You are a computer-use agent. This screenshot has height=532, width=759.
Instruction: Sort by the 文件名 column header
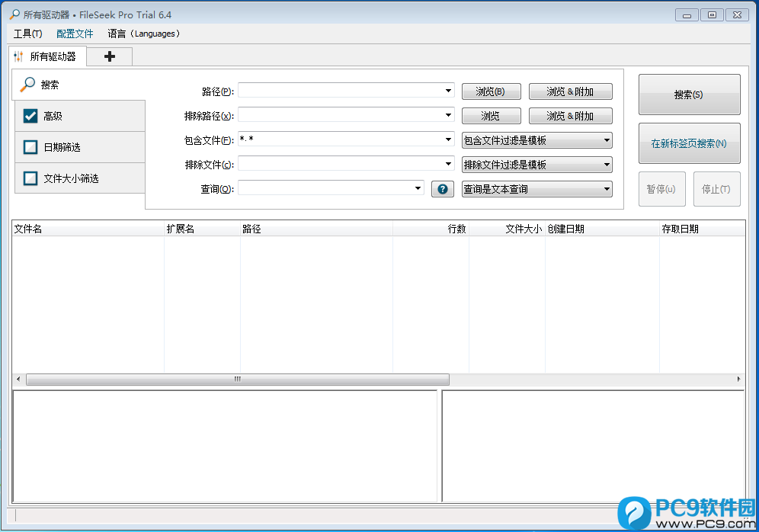pos(88,229)
